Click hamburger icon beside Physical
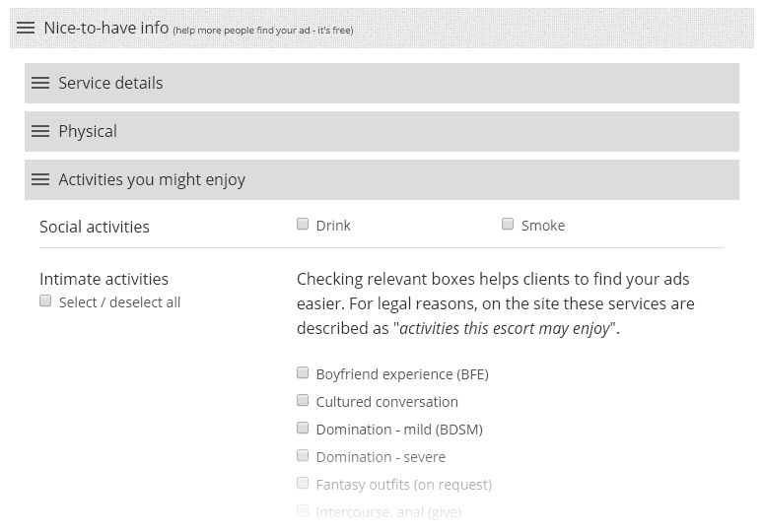 [40, 131]
